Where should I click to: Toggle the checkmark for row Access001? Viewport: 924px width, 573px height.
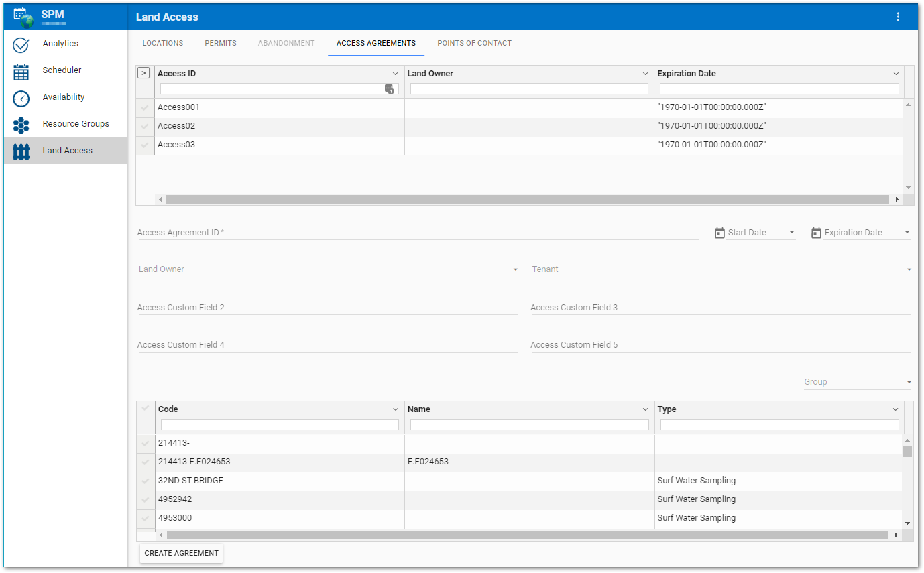click(145, 107)
